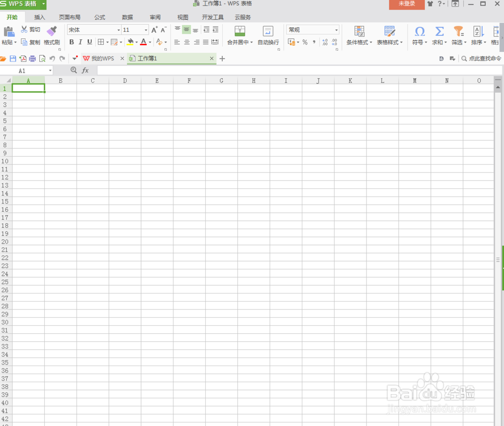Click the Undo arrow icon
Screen dimensions: 504x426
click(x=52, y=58)
